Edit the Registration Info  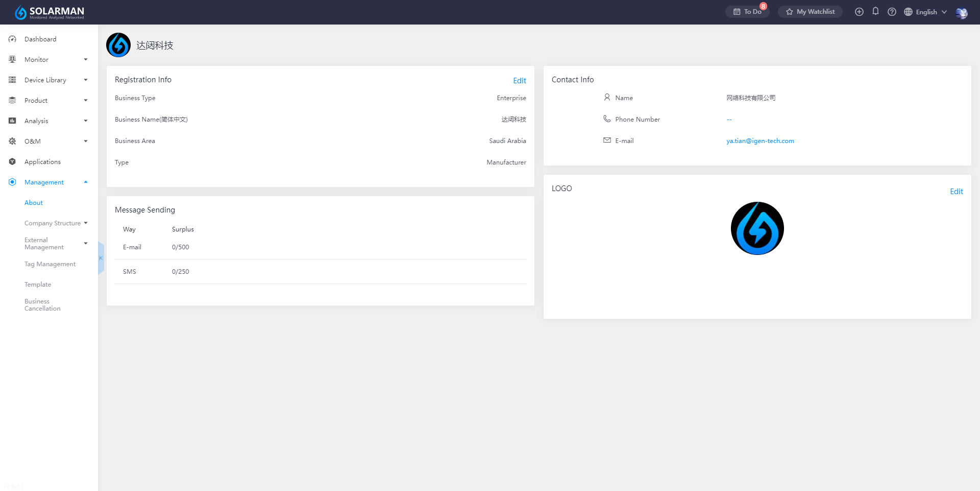tap(519, 81)
